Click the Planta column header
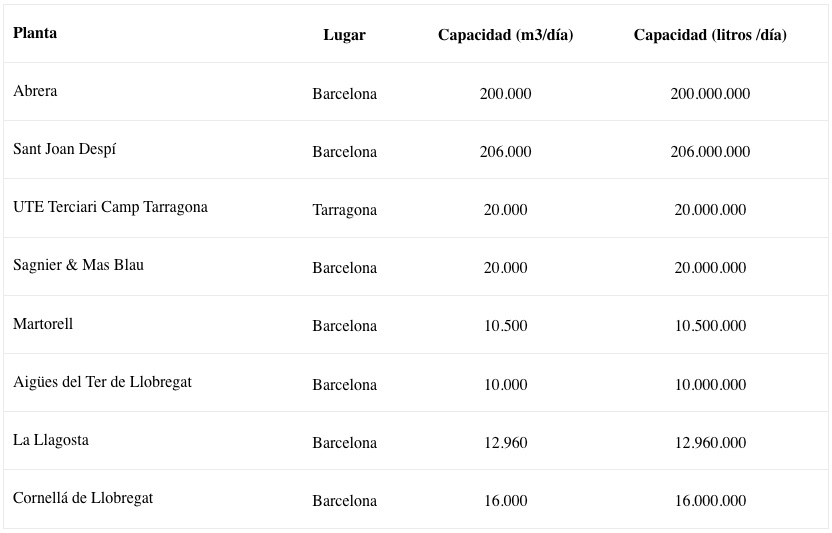 [x=35, y=33]
